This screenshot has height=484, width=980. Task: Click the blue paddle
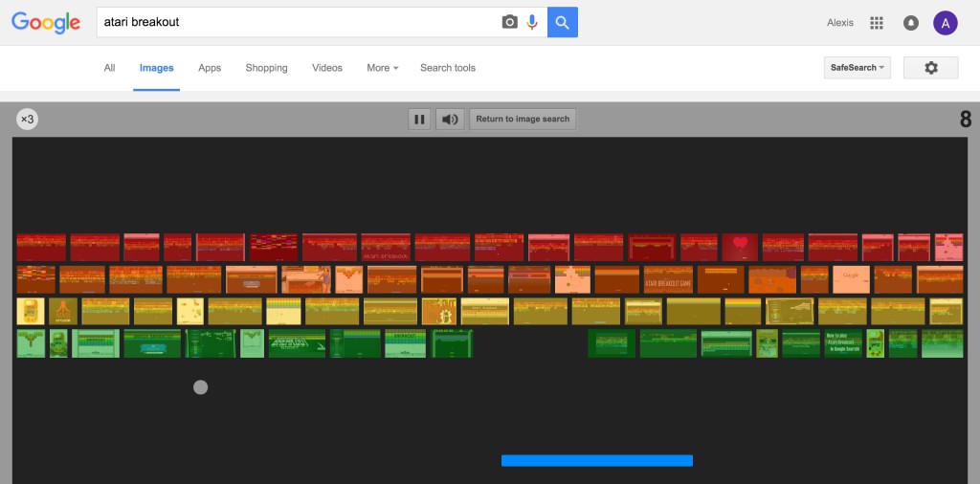pos(597,460)
